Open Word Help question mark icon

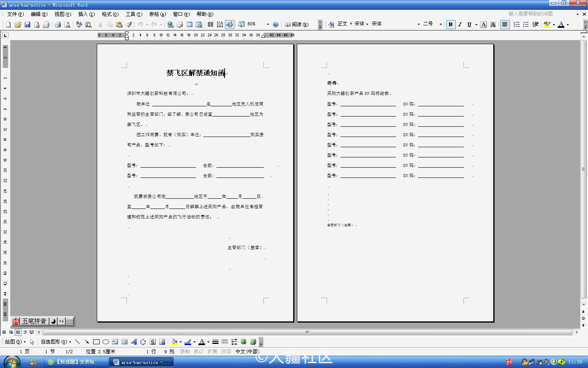[276, 25]
